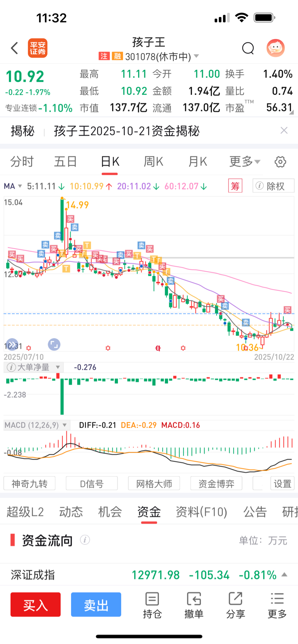
Task: Tap the 市值 137.7亿 value
Action: click(x=128, y=107)
